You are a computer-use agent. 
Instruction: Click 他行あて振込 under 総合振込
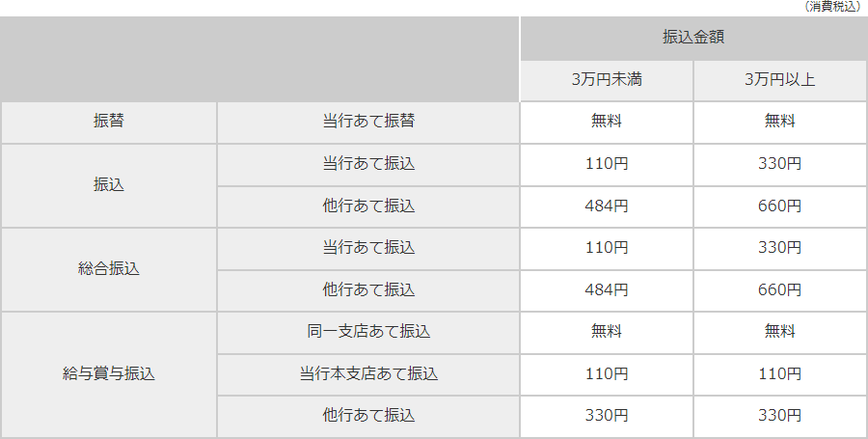tap(368, 290)
